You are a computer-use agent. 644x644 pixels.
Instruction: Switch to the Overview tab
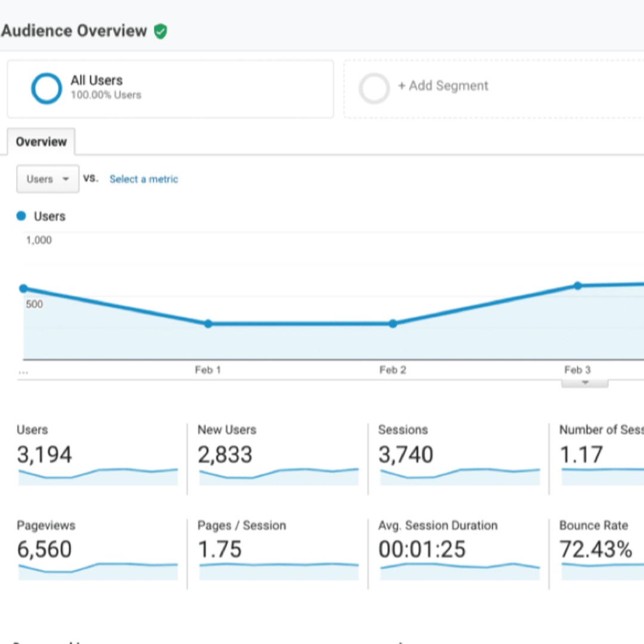click(x=41, y=142)
